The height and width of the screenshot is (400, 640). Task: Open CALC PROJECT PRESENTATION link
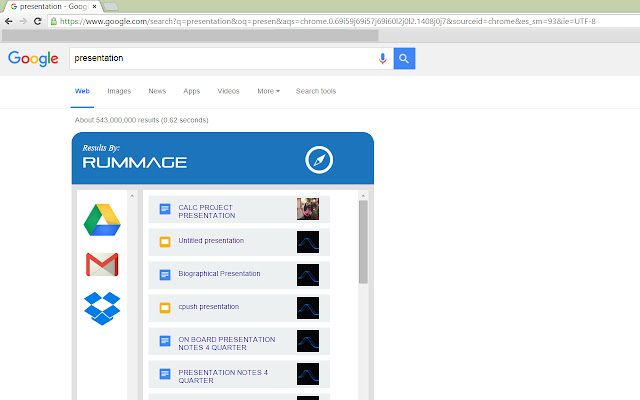(207, 211)
